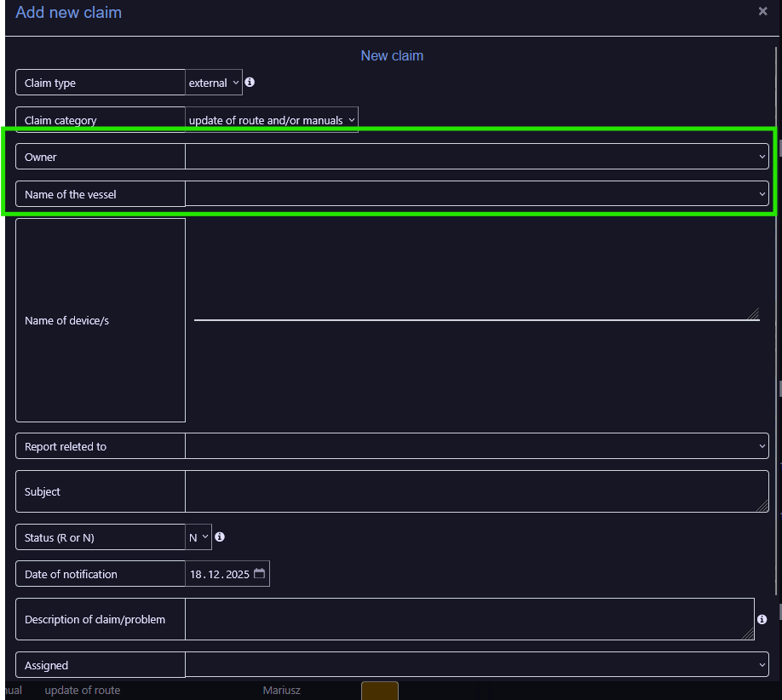Click the day value in Date of notification

[196, 575]
